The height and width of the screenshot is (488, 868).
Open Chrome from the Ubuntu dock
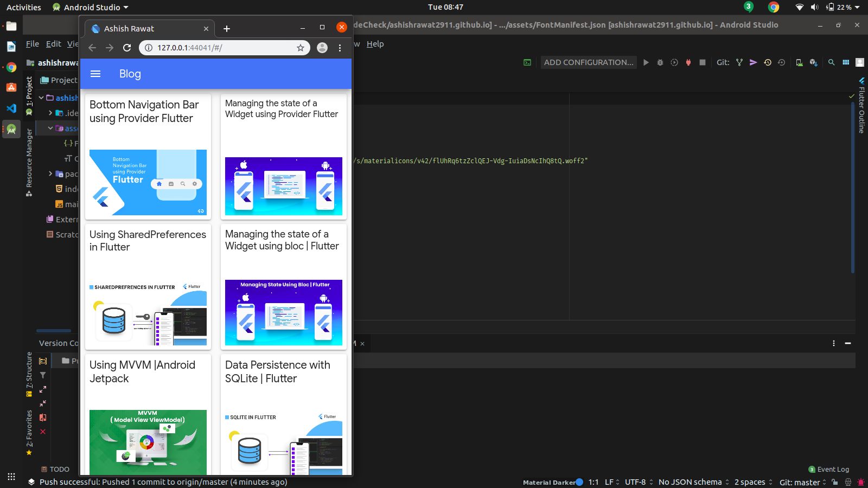pos(11,67)
